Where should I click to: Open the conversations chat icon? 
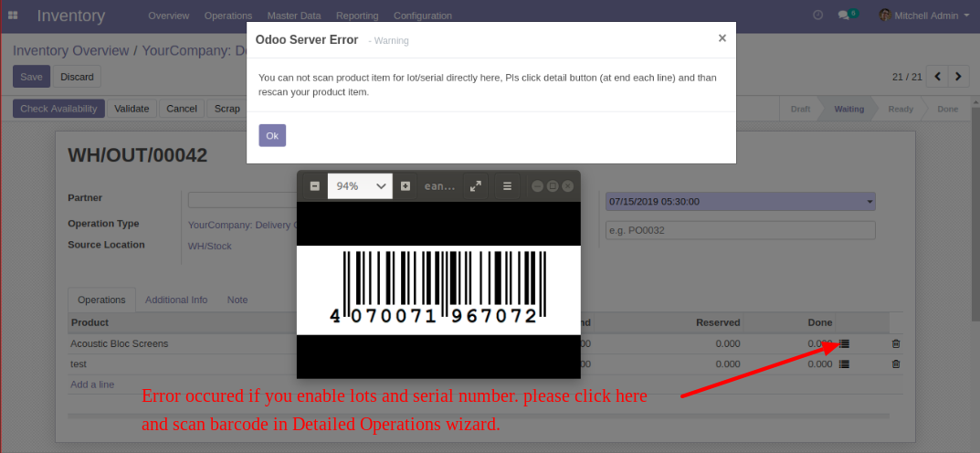coord(848,15)
